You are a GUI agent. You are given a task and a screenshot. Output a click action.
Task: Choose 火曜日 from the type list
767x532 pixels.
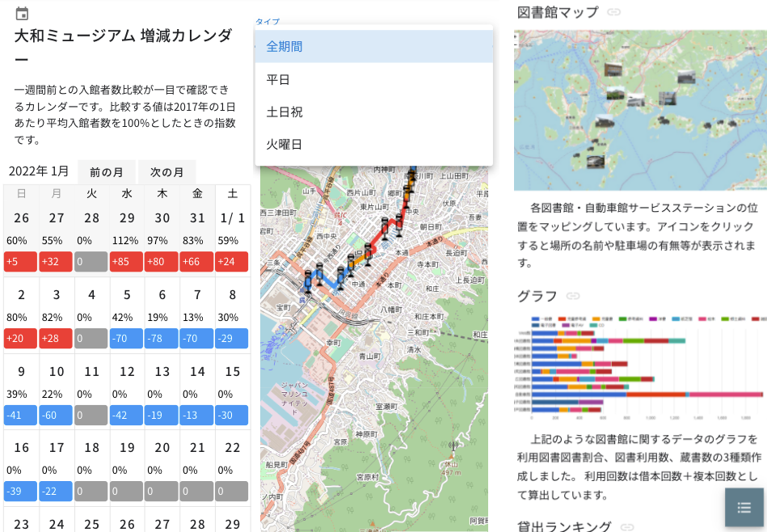click(373, 145)
